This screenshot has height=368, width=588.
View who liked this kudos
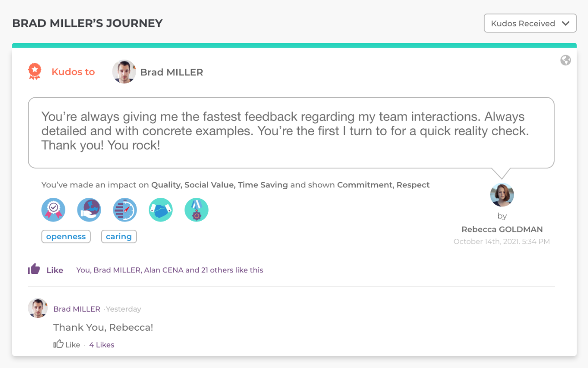coord(169,270)
